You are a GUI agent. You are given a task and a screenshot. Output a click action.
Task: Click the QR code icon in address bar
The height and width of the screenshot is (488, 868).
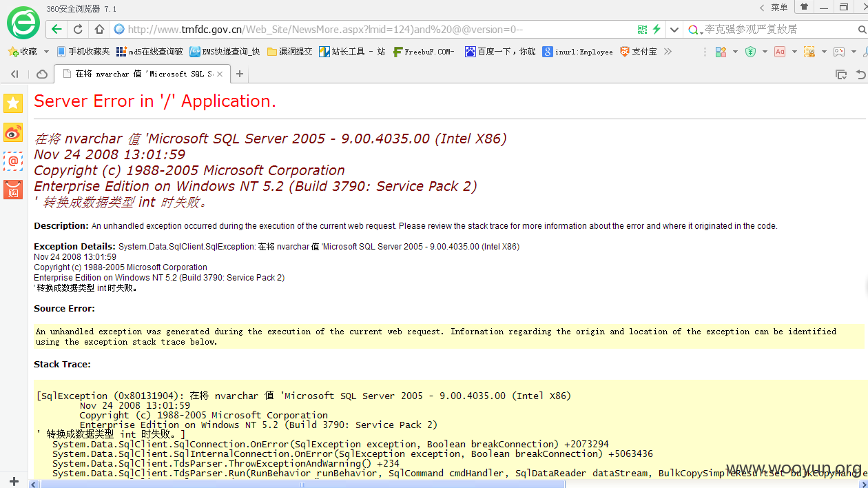(642, 29)
